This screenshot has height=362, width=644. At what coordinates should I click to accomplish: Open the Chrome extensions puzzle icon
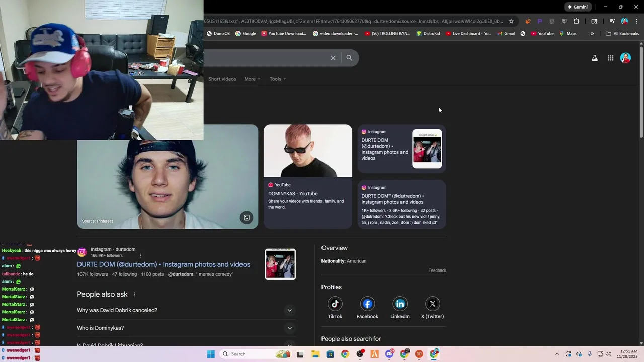576,21
